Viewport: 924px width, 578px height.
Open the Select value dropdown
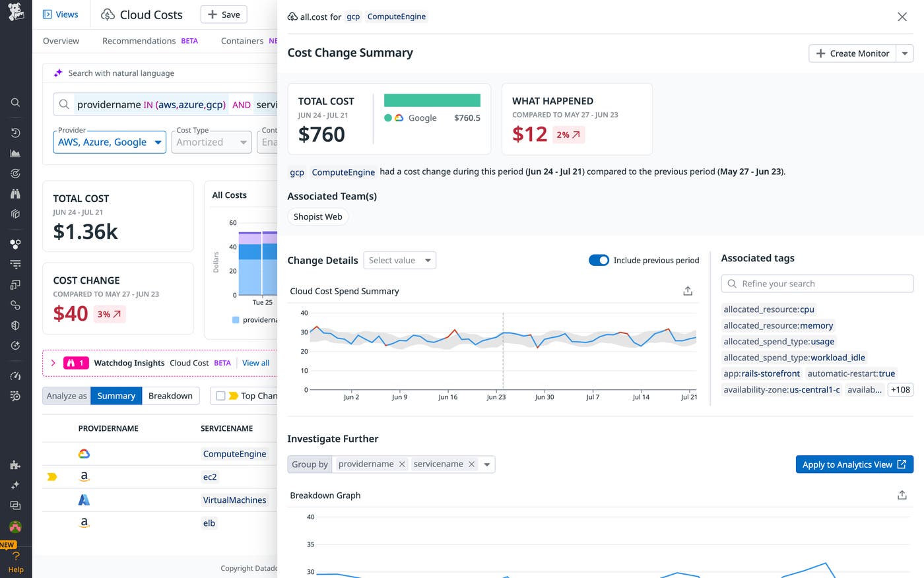399,260
